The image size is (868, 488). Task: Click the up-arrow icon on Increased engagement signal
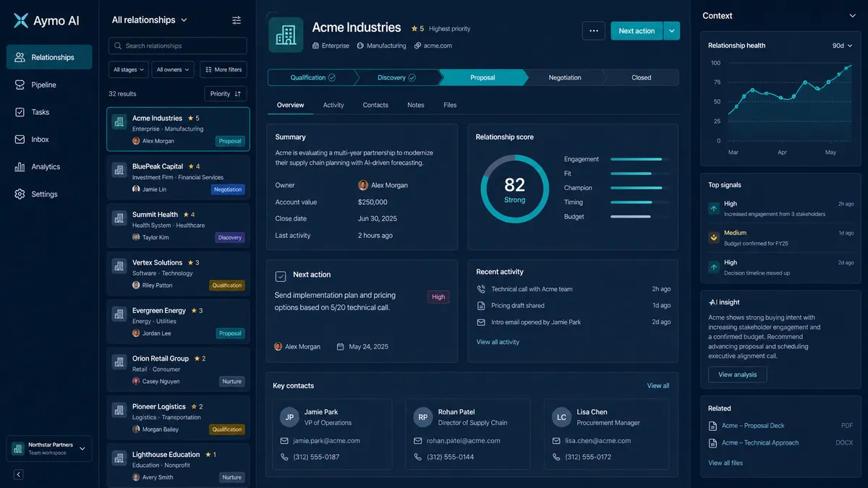(x=714, y=209)
